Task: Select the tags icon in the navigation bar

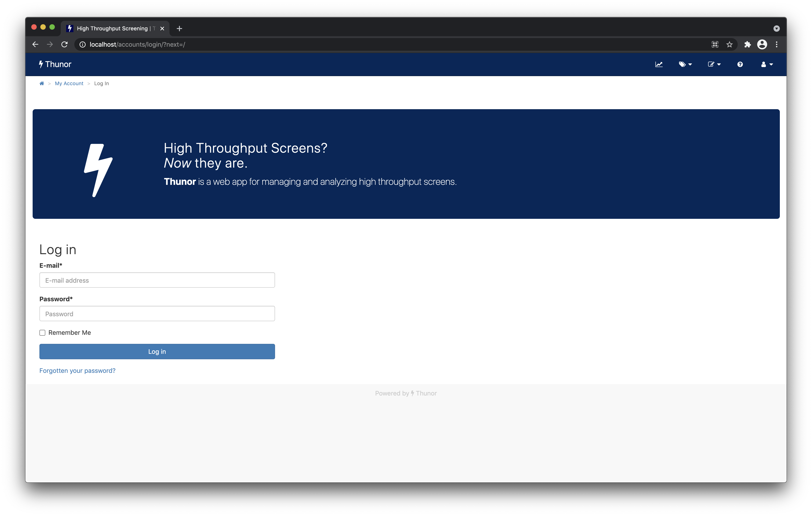Action: point(683,64)
